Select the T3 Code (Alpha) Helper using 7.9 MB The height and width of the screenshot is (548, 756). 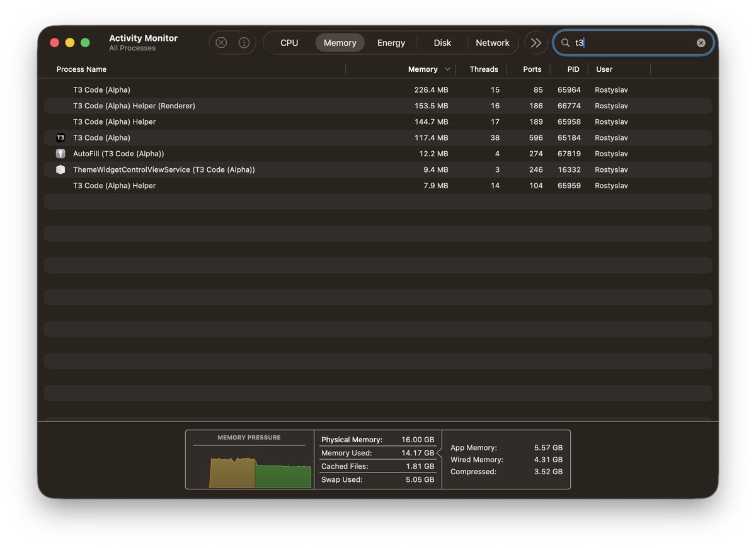point(378,186)
